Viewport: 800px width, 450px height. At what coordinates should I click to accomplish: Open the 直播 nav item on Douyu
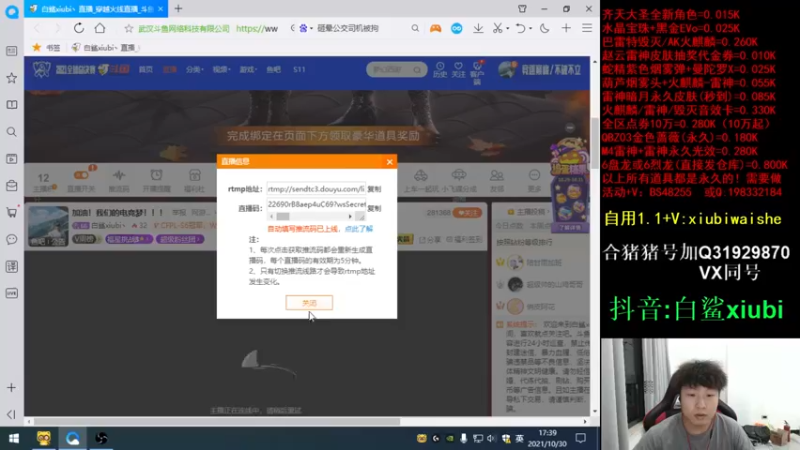(170, 69)
